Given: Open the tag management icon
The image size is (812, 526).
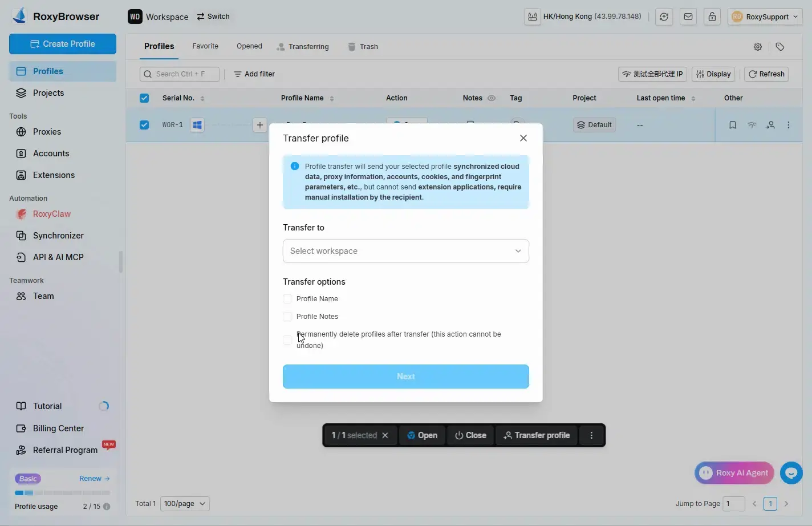Looking at the screenshot, I should pyautogui.click(x=780, y=47).
